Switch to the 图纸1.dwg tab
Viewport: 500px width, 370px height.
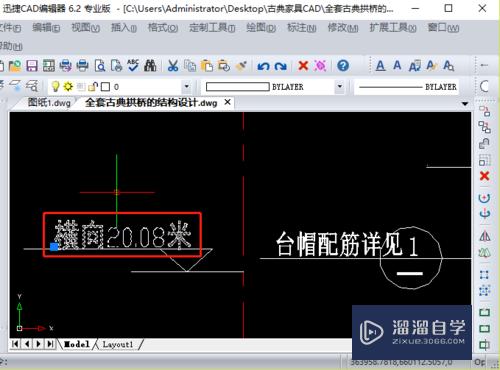click(49, 103)
